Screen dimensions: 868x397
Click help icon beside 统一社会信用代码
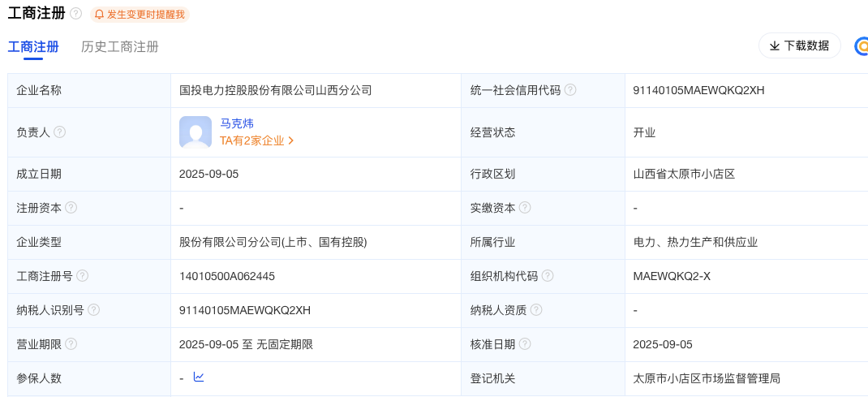click(x=570, y=89)
